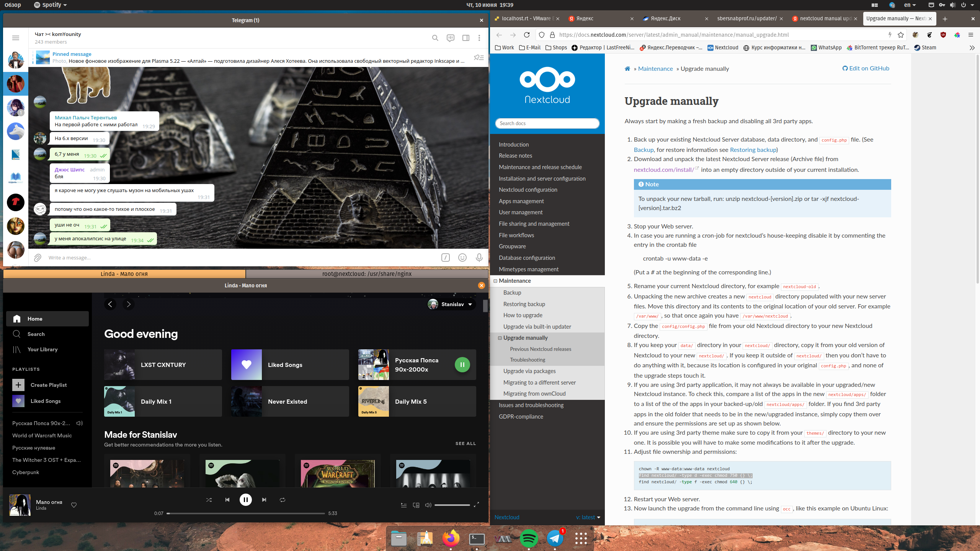
Task: Click Edit on GitHub link
Action: tap(866, 68)
